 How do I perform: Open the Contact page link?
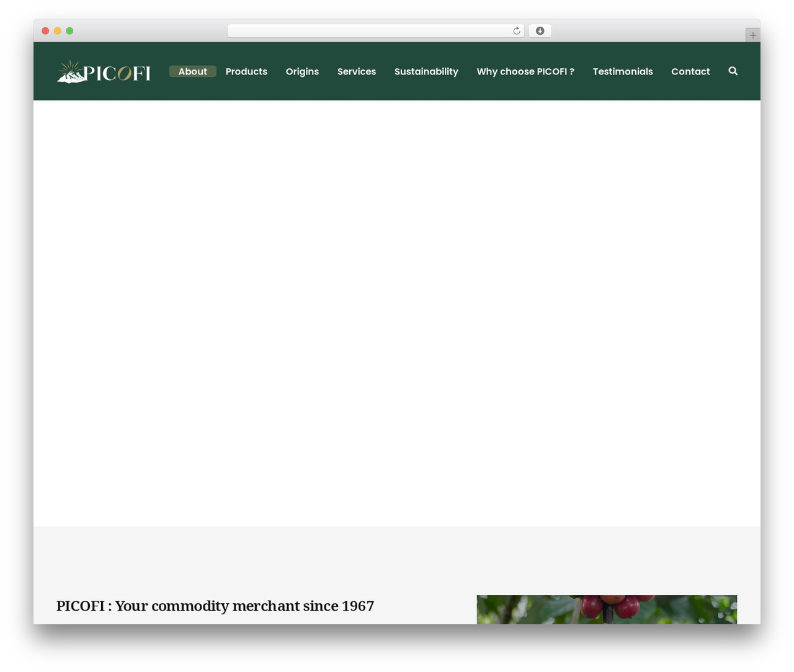(690, 71)
